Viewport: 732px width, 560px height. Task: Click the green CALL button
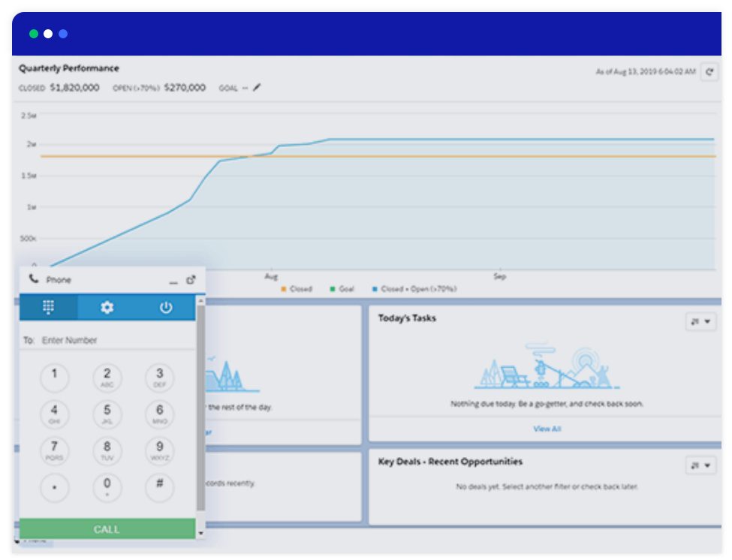[107, 528]
